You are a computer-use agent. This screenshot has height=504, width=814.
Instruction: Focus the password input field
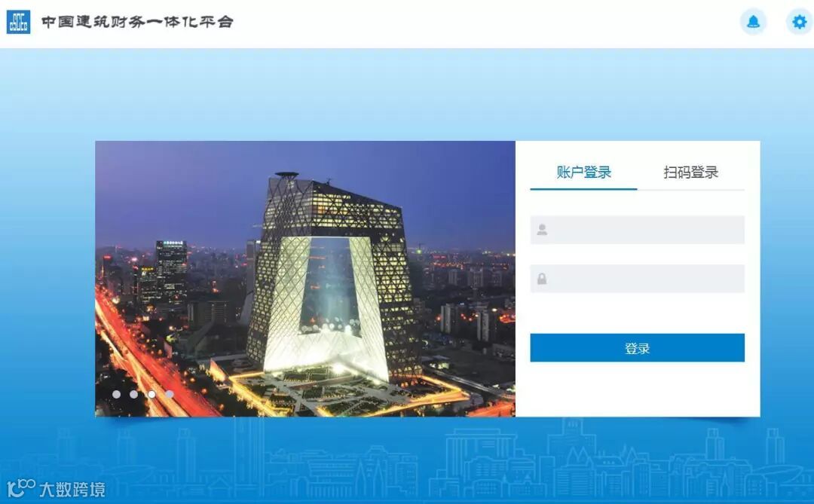click(x=637, y=279)
